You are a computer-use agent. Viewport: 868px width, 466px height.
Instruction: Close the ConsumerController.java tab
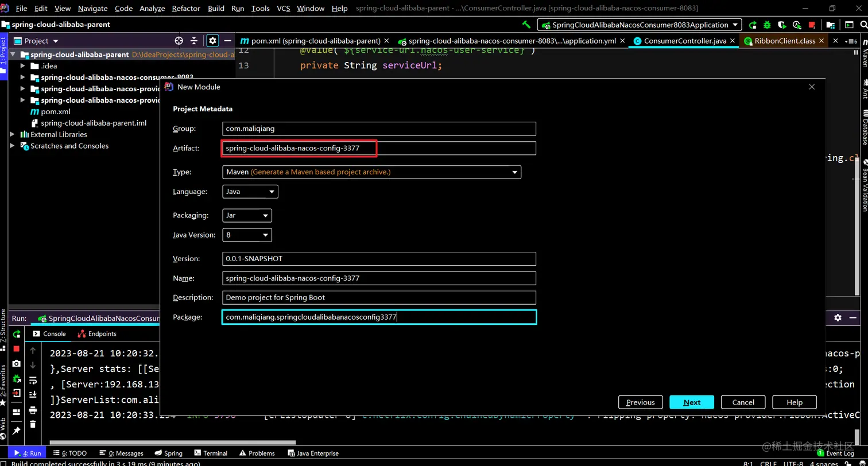point(733,41)
